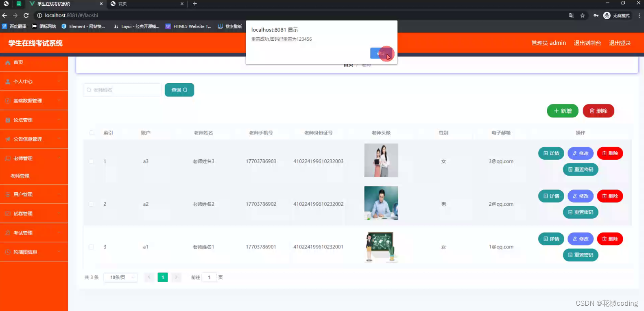Click the icon beside 论坛管理
This screenshot has height=311, width=644.
coord(8,120)
